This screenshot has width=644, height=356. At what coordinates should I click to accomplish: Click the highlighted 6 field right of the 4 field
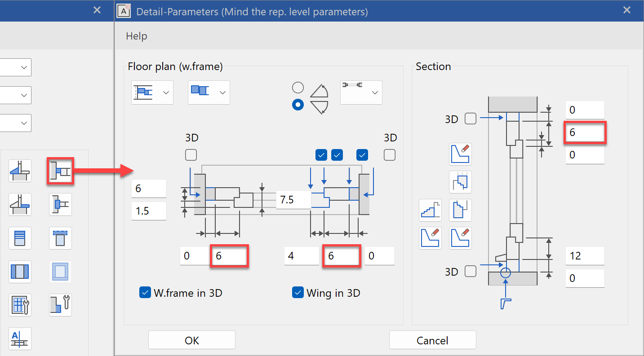coord(342,256)
